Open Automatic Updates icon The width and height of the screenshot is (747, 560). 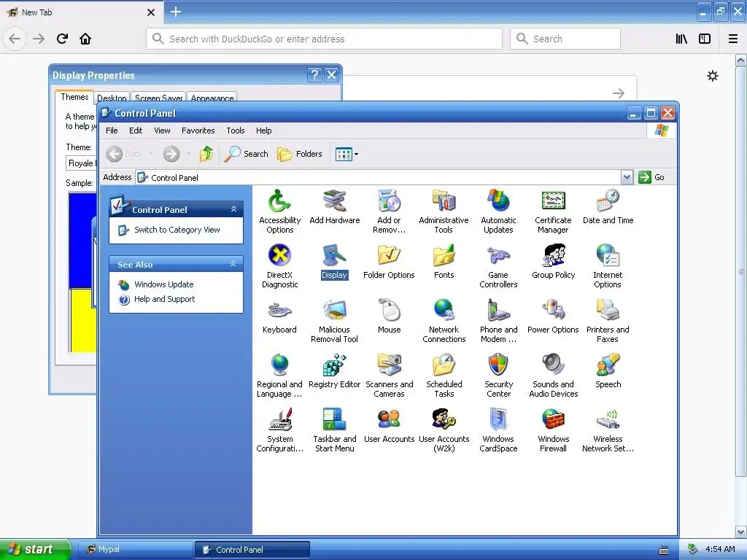(x=498, y=211)
